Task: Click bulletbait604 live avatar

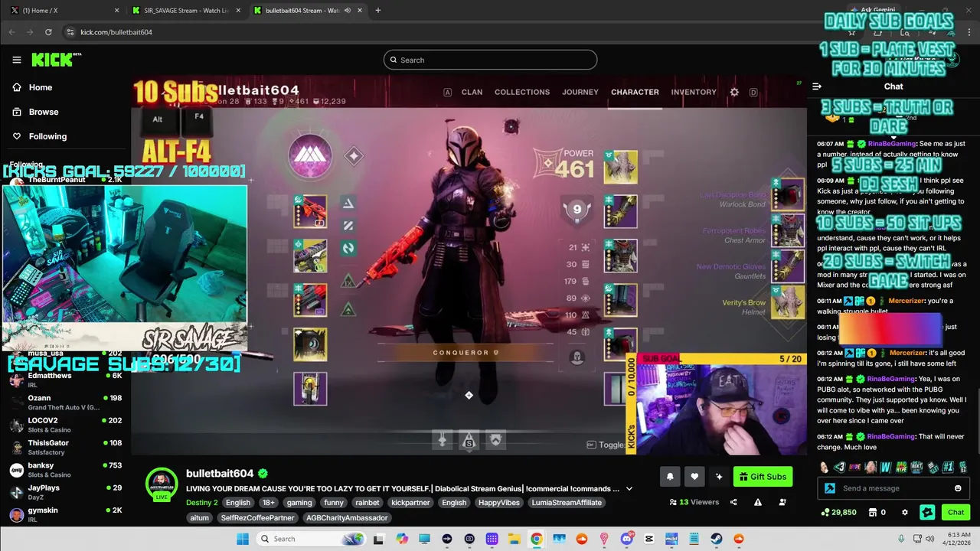Action: 162,484
